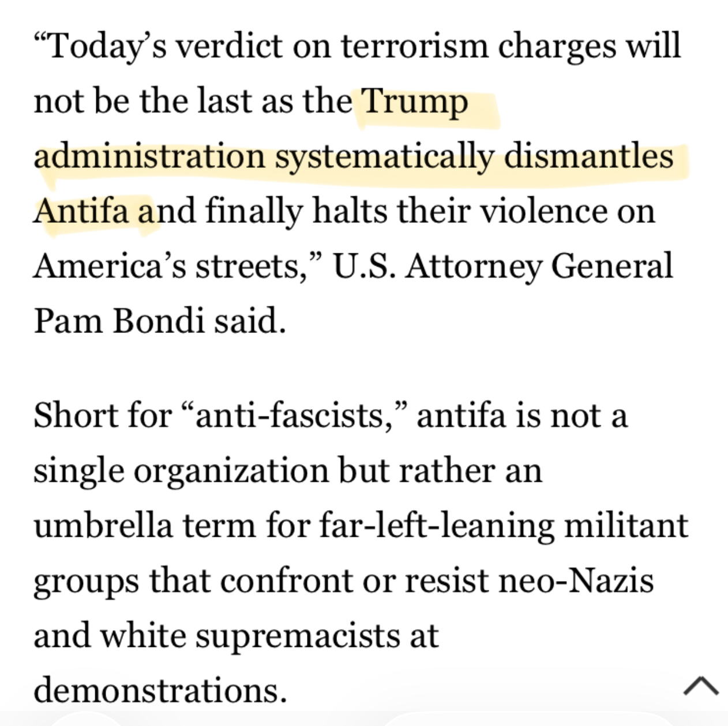Click the highlighted word "dismantles"
This screenshot has width=728, height=726.
pos(588,157)
